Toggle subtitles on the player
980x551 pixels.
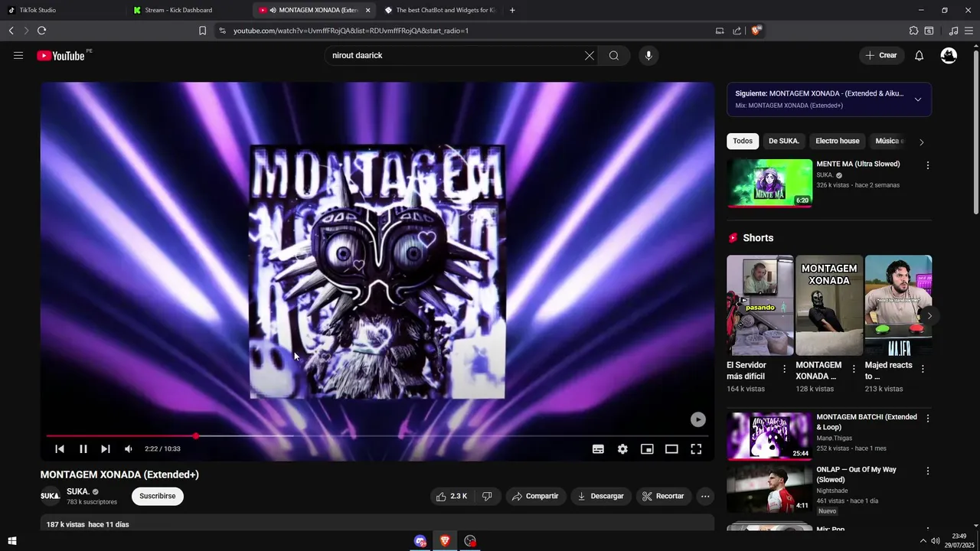point(598,449)
